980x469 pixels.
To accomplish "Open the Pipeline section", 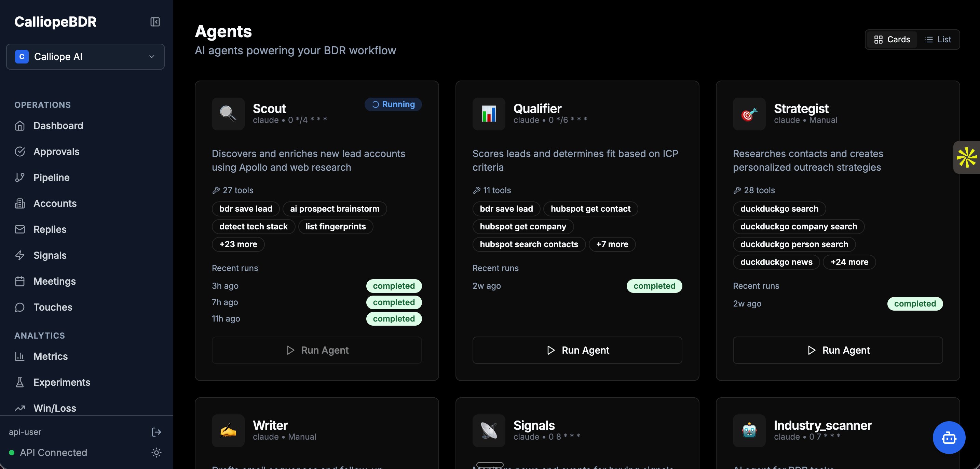I will pos(51,177).
